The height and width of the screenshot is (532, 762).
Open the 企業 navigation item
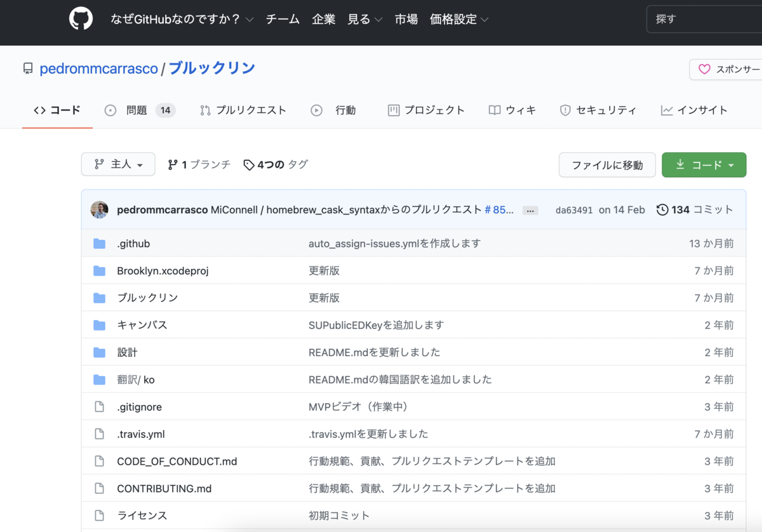tap(324, 19)
